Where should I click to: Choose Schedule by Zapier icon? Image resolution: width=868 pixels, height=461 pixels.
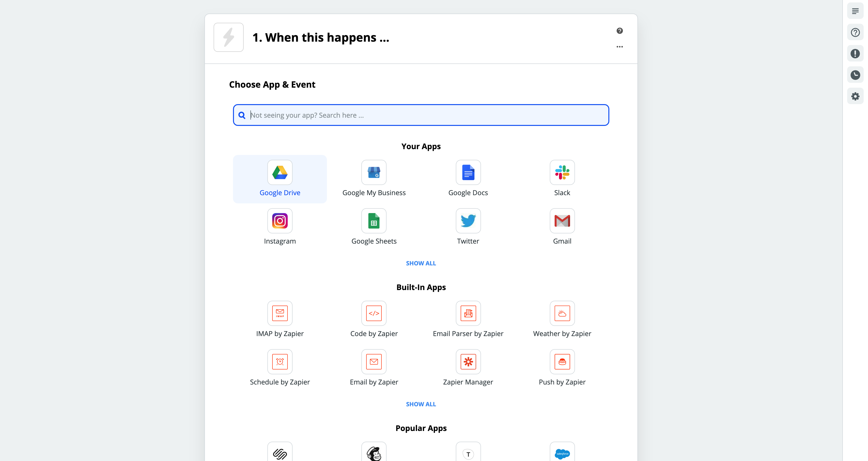pos(280,361)
